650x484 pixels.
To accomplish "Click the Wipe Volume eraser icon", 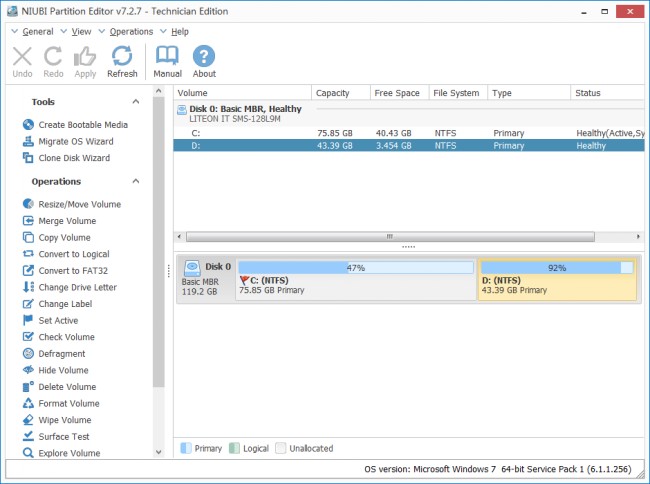I will click(28, 420).
